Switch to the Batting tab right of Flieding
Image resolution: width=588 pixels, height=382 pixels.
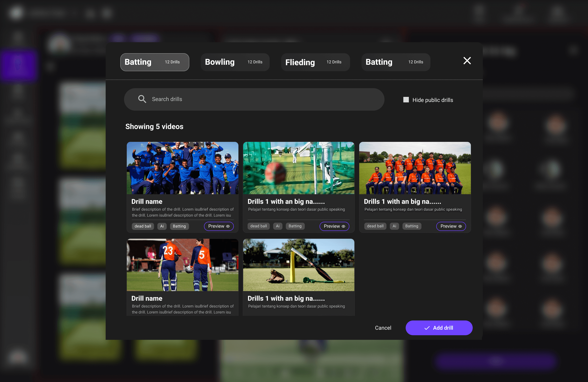[x=396, y=62]
